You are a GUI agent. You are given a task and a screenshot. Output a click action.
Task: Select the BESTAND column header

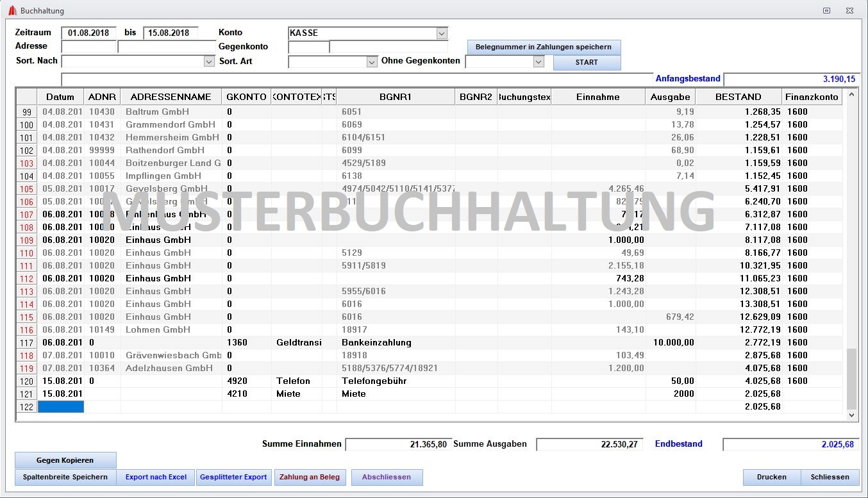739,97
